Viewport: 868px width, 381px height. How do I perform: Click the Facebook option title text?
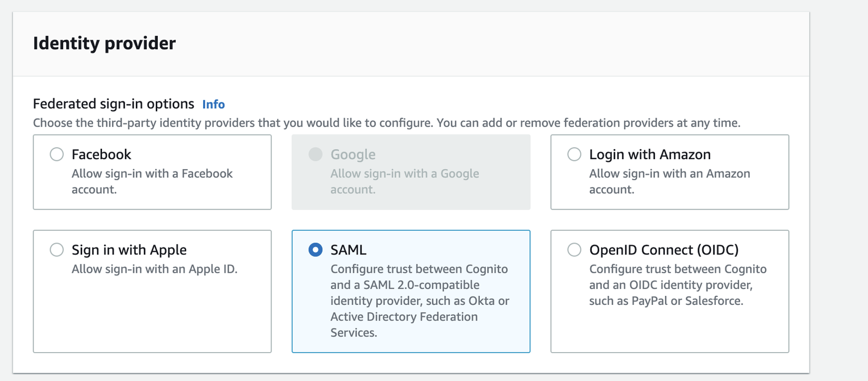tap(102, 155)
